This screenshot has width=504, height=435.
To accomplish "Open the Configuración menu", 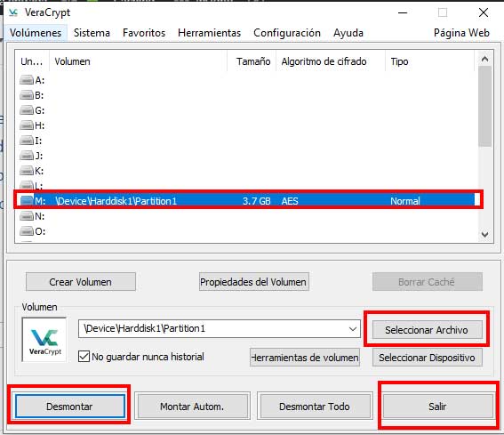I will pos(287,33).
